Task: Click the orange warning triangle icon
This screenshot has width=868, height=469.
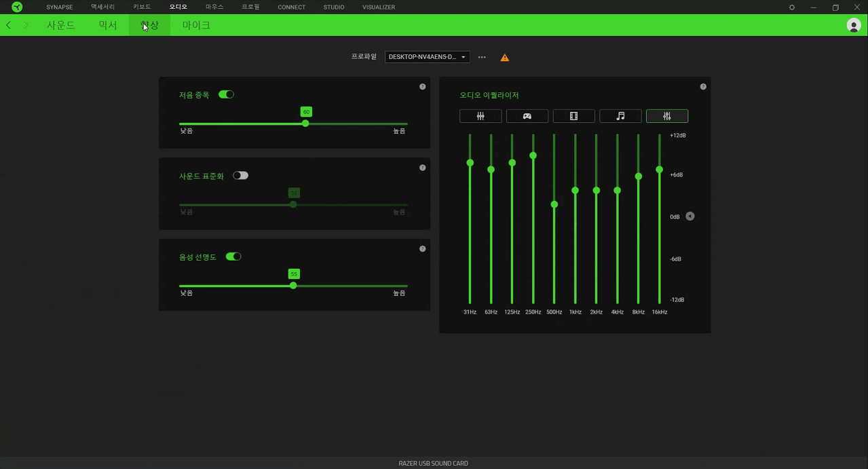Action: (x=504, y=58)
